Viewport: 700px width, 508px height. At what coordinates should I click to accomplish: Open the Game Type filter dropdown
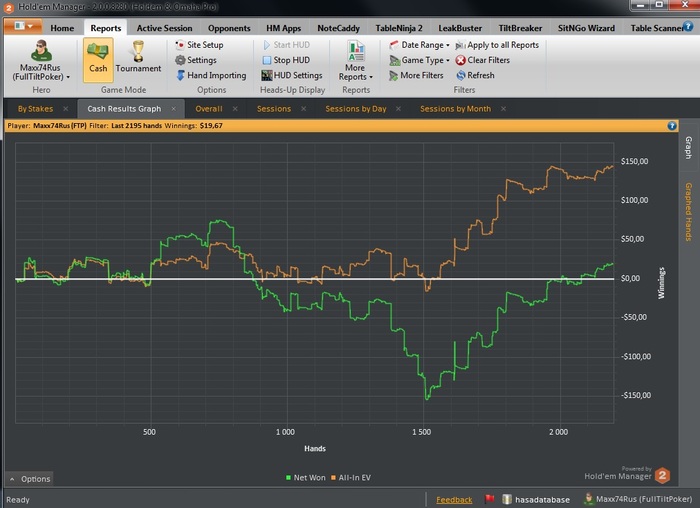420,60
